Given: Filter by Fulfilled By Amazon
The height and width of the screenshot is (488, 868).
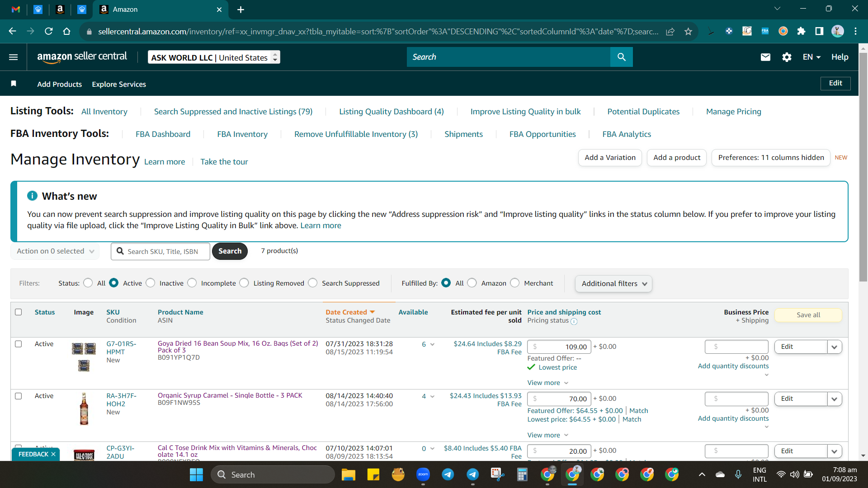Looking at the screenshot, I should [472, 283].
